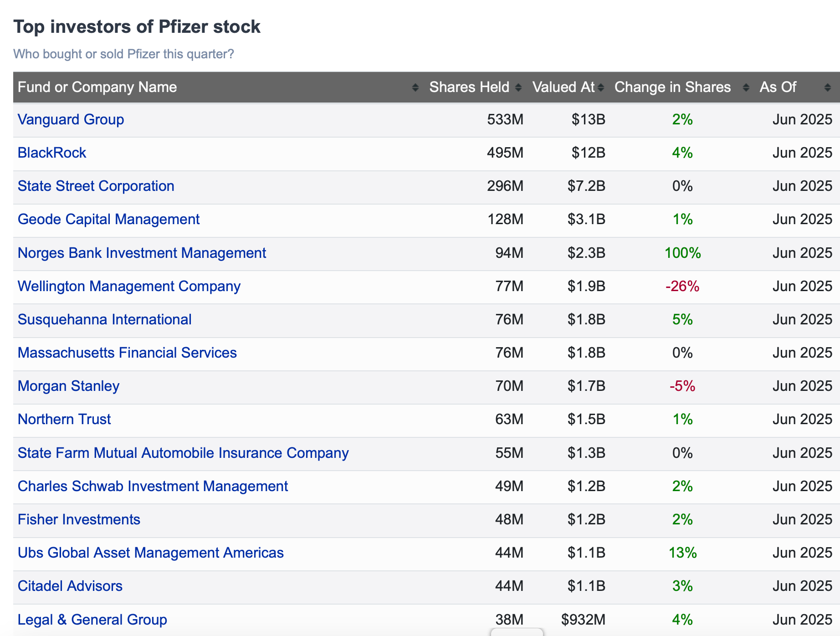Viewport: 840px width, 636px height.
Task: Click Ubs Global Asset Management Americas
Action: coord(150,553)
